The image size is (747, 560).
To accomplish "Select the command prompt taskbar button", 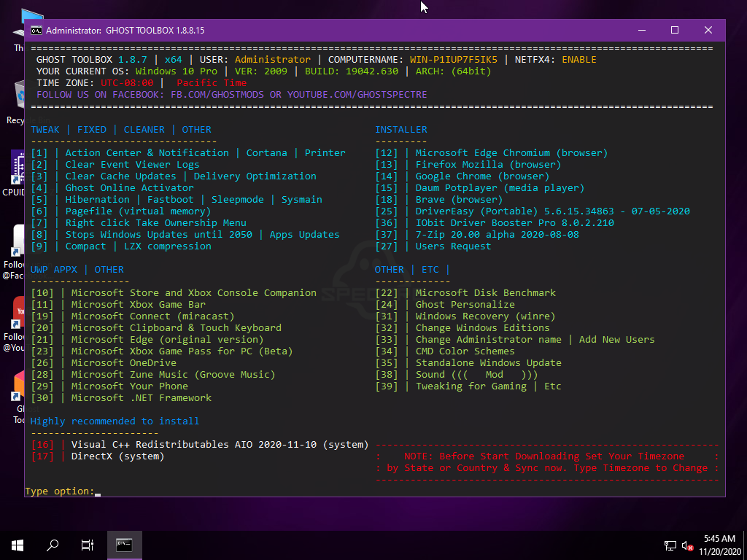I will click(x=124, y=545).
